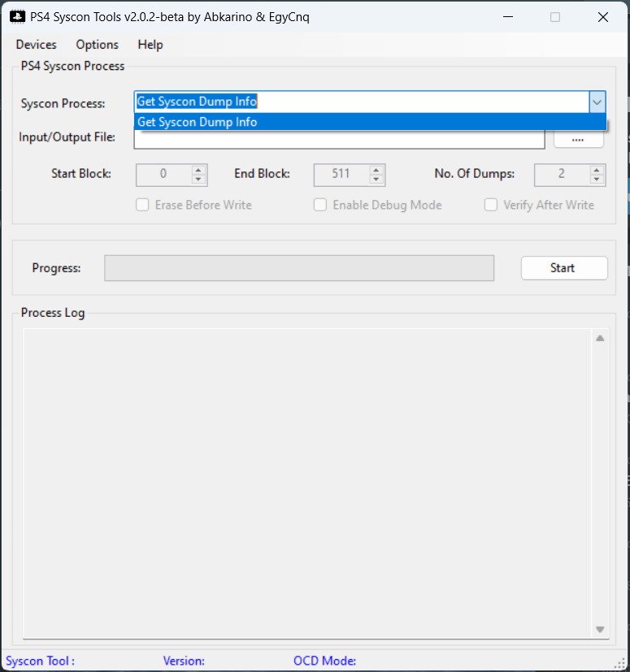Click the Input/Output File text field
Screen dimensions: 630x672
point(339,140)
